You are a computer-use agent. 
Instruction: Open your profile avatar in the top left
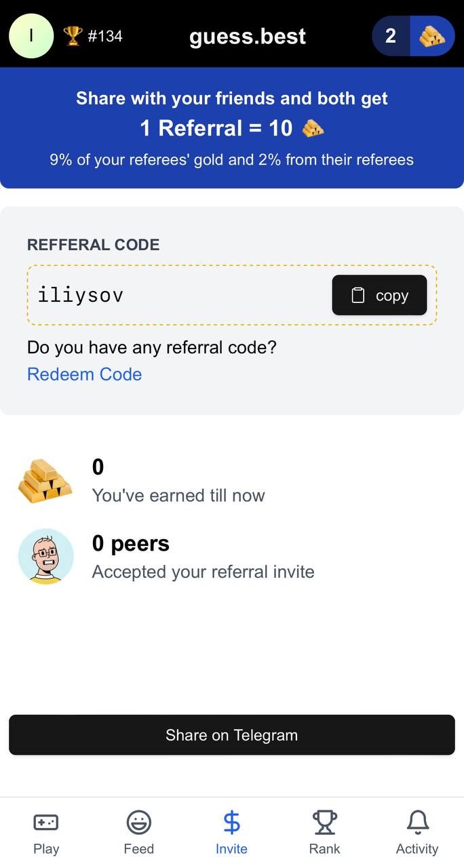(31, 36)
